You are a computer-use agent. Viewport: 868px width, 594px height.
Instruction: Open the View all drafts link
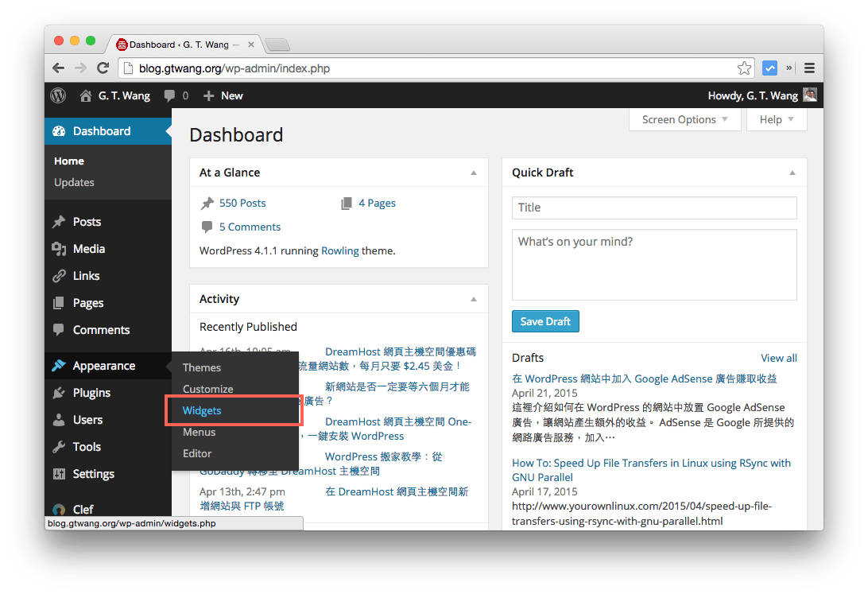(778, 358)
